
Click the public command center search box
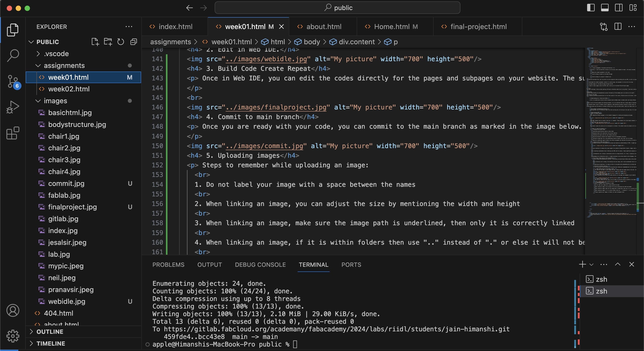(x=337, y=8)
